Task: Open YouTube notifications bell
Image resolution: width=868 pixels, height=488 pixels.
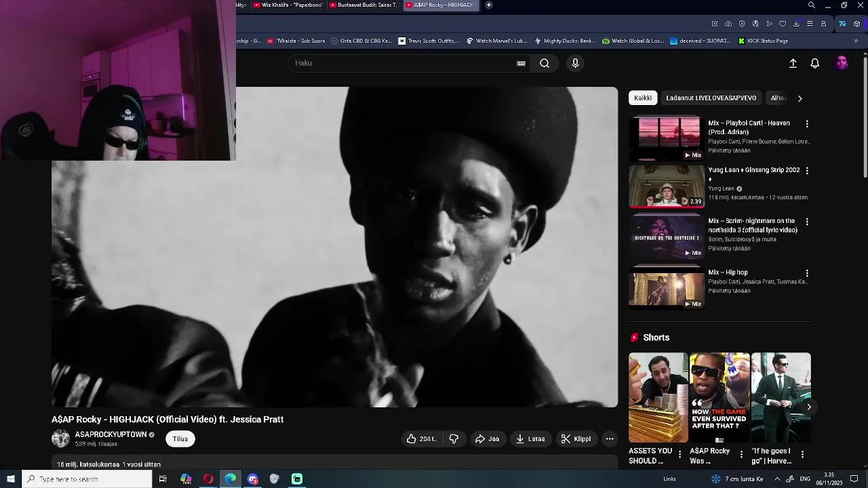Action: click(x=815, y=63)
